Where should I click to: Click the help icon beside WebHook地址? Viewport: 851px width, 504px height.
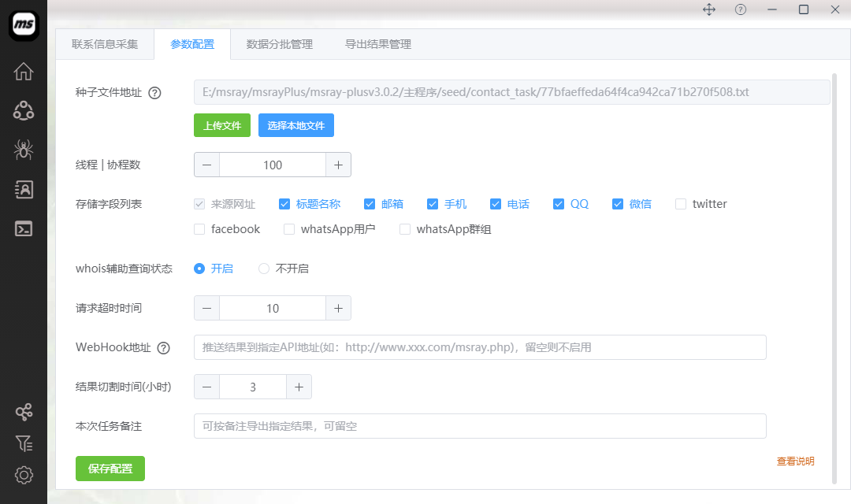[x=163, y=348]
